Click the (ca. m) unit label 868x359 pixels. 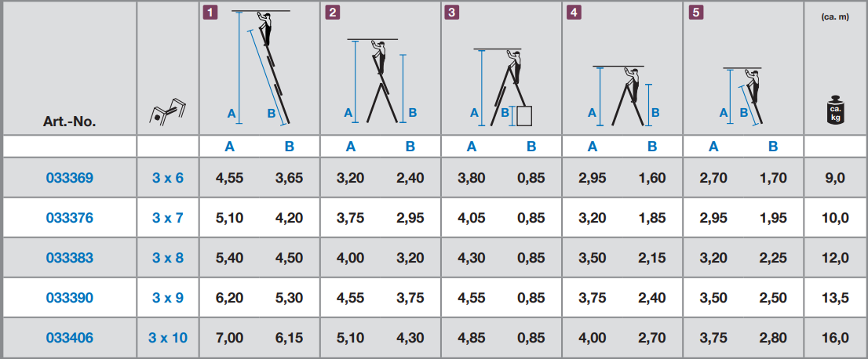(x=835, y=15)
